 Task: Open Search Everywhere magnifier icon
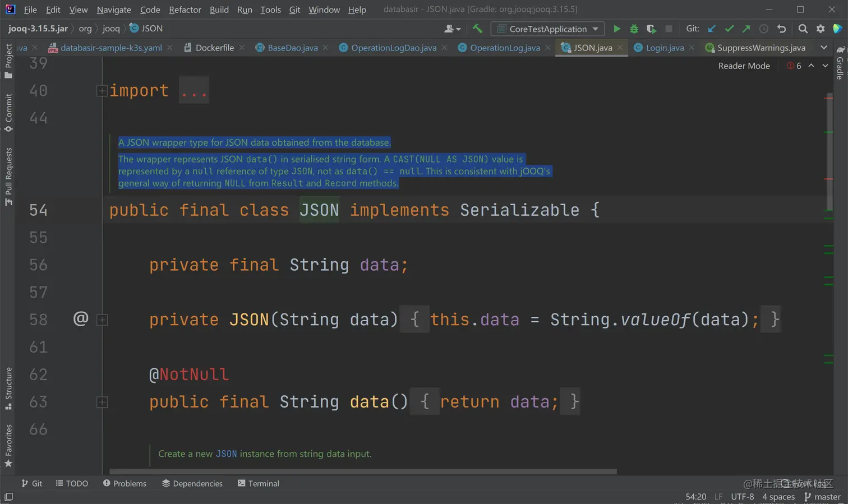point(803,29)
